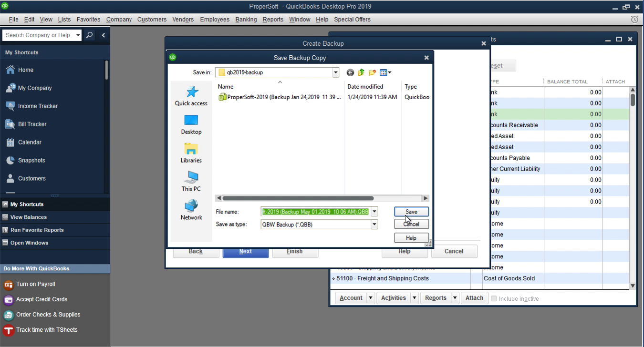644x347 pixels.
Task: Open the File menu
Action: 13,20
